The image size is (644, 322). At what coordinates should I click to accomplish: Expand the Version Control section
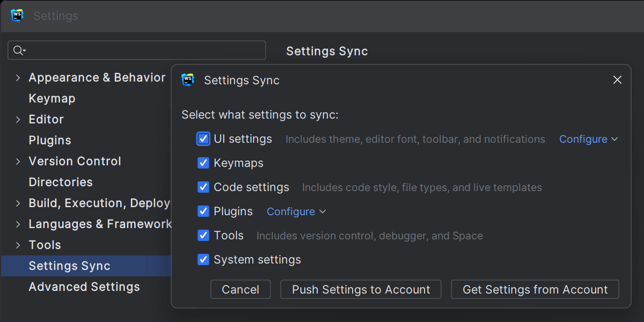[18, 162]
